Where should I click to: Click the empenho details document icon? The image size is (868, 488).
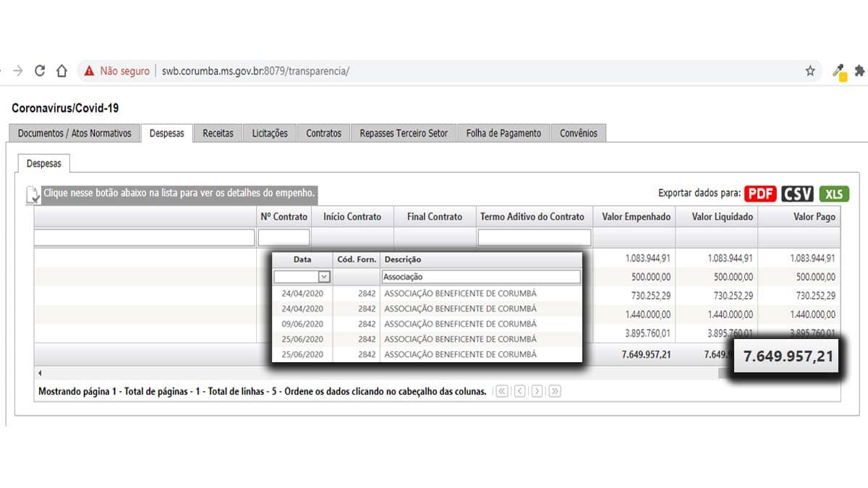point(33,195)
